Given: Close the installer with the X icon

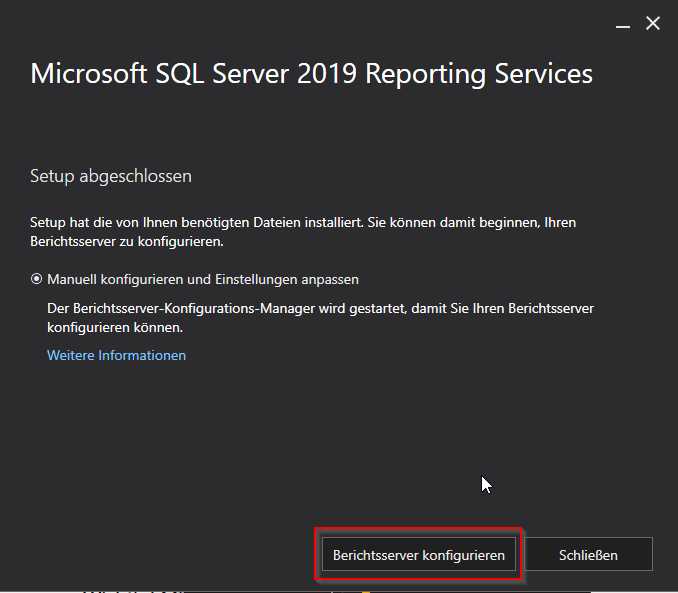Looking at the screenshot, I should click(653, 23).
